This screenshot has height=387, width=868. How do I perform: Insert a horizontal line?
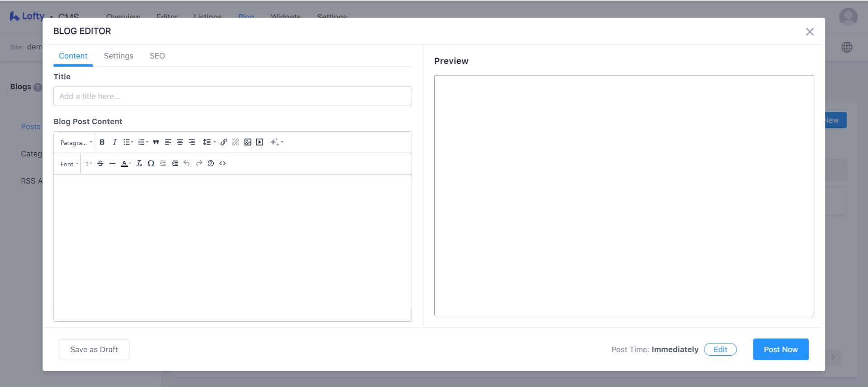coord(112,164)
